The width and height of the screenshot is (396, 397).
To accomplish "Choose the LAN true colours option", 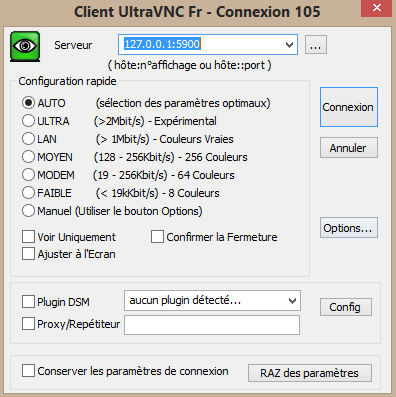I will (28, 139).
